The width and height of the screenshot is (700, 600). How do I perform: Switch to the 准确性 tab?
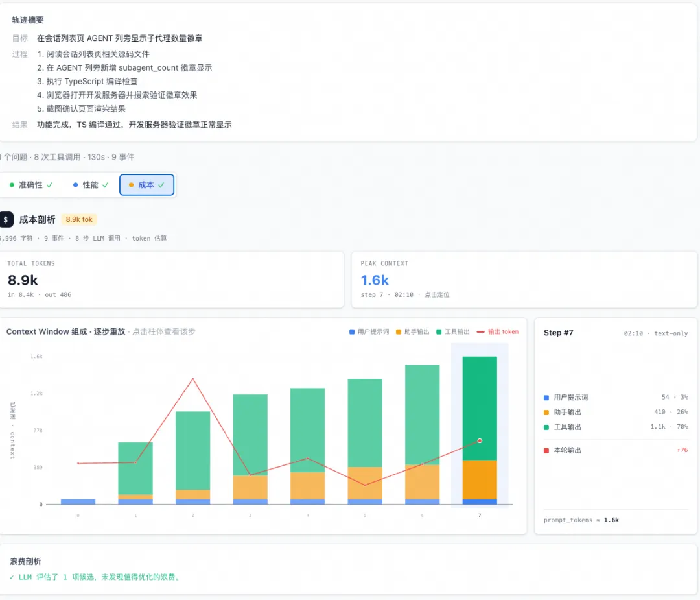31,185
